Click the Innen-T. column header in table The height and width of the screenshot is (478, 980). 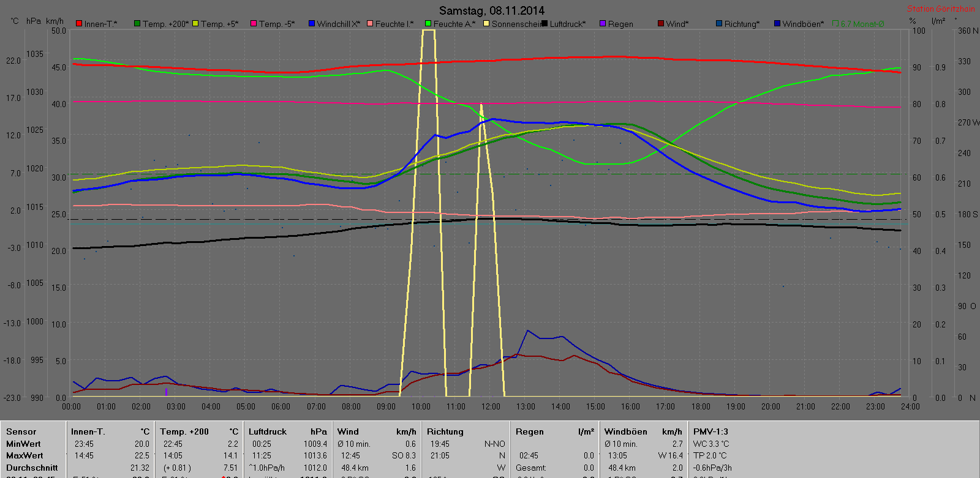tap(88, 431)
